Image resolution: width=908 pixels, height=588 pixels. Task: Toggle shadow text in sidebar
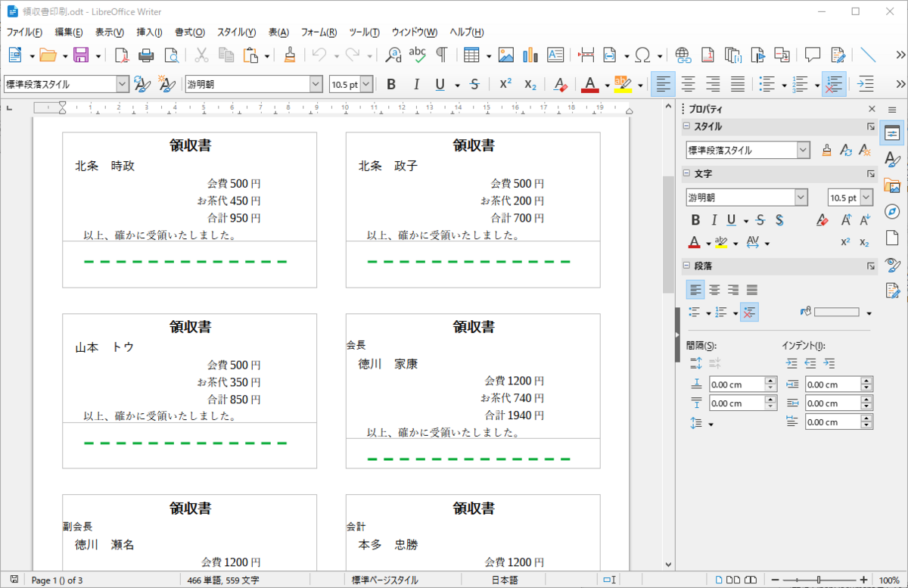(779, 220)
